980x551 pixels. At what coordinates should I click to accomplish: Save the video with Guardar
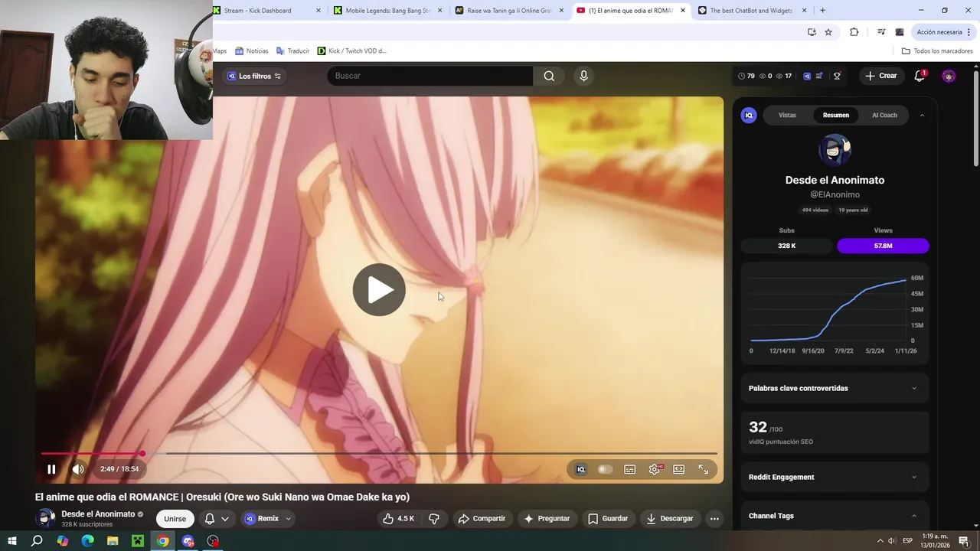(608, 518)
